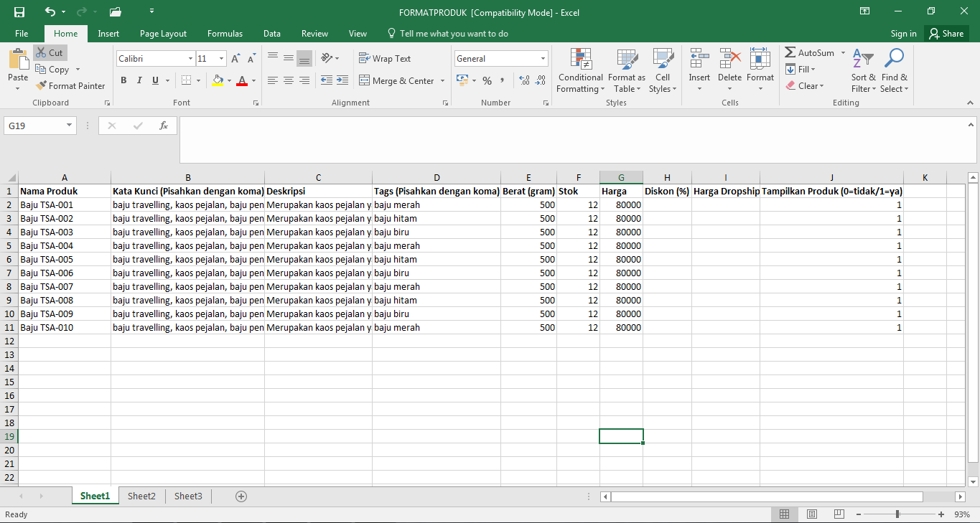Open the font name dropdown
This screenshot has width=980, height=523.
point(191,59)
